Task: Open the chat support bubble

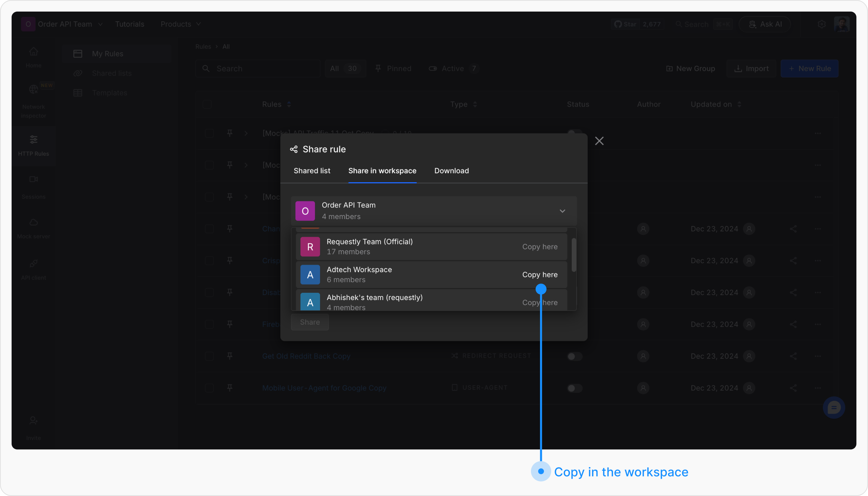Action: [x=834, y=408]
